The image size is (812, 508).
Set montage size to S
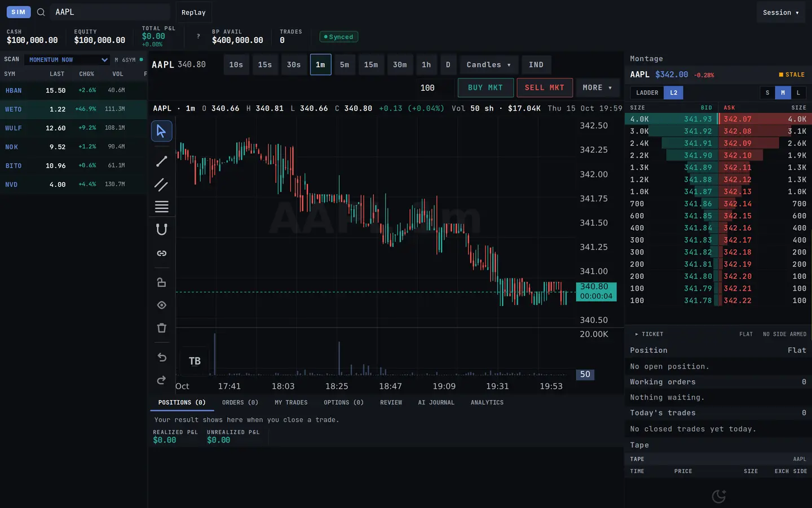767,93
